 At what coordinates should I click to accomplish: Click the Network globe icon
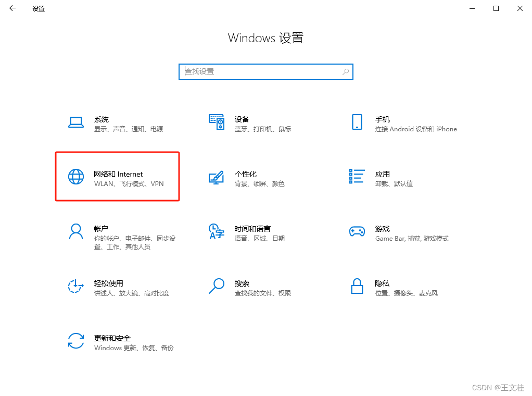(x=76, y=177)
